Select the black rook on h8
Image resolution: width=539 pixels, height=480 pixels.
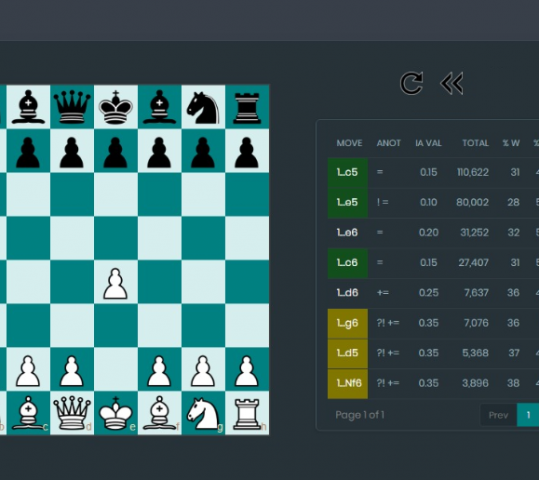click(x=247, y=108)
